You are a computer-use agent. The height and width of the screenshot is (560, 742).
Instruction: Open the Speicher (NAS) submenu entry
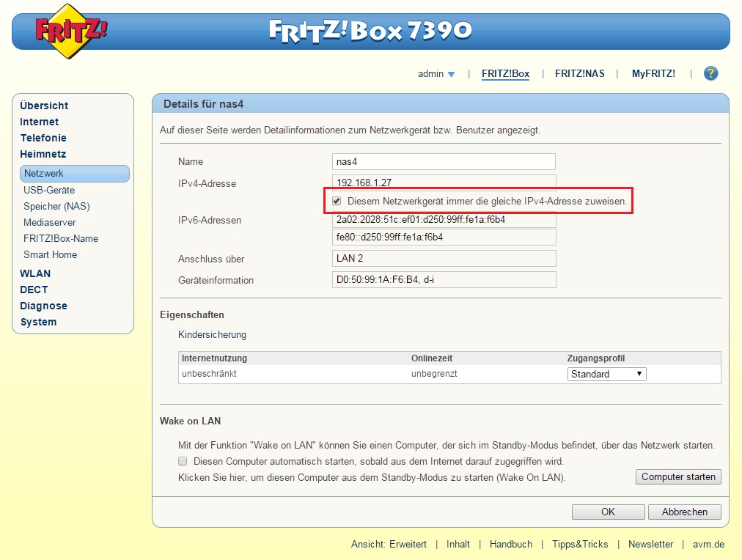(x=56, y=206)
